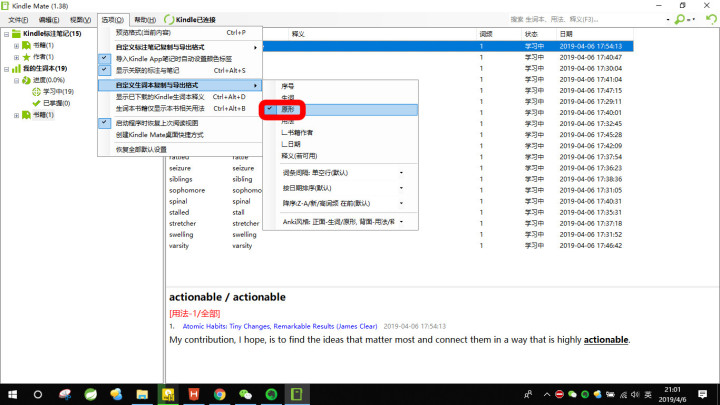Click the bar chart icon of 我的生词本(19)
This screenshot has width=720, height=405.
click(17, 68)
